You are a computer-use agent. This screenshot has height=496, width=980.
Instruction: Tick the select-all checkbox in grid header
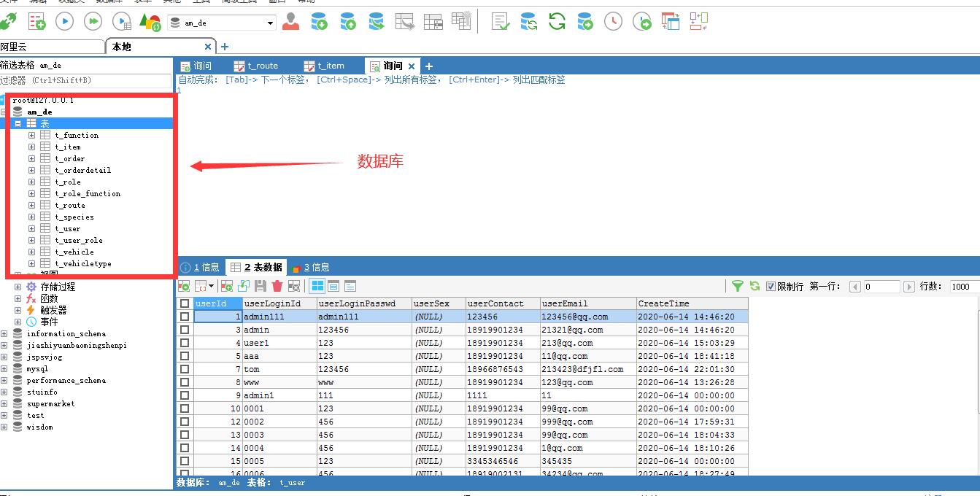[185, 303]
